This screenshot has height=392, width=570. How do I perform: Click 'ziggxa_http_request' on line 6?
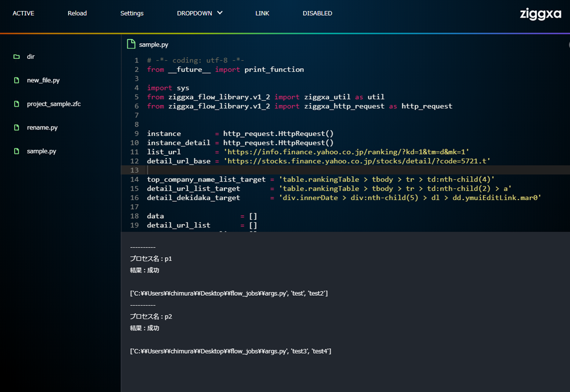point(344,106)
